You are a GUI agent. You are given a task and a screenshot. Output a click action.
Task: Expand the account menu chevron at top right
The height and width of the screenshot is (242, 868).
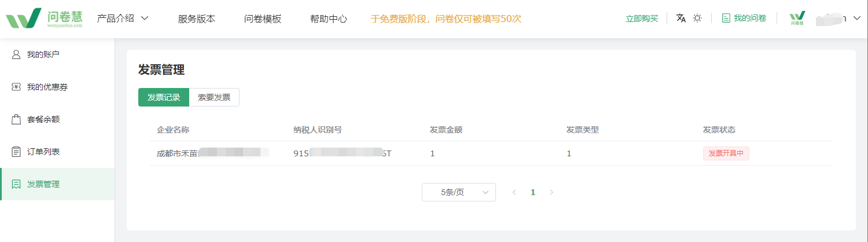(857, 18)
